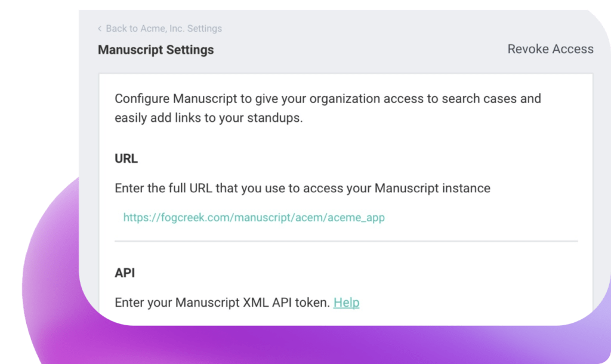Click the Manuscript Settings page title
611x364 pixels.
coord(156,50)
